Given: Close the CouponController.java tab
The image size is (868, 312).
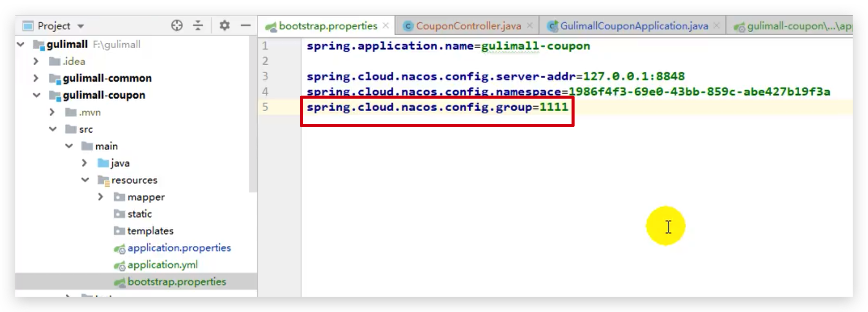Looking at the screenshot, I should point(530,25).
